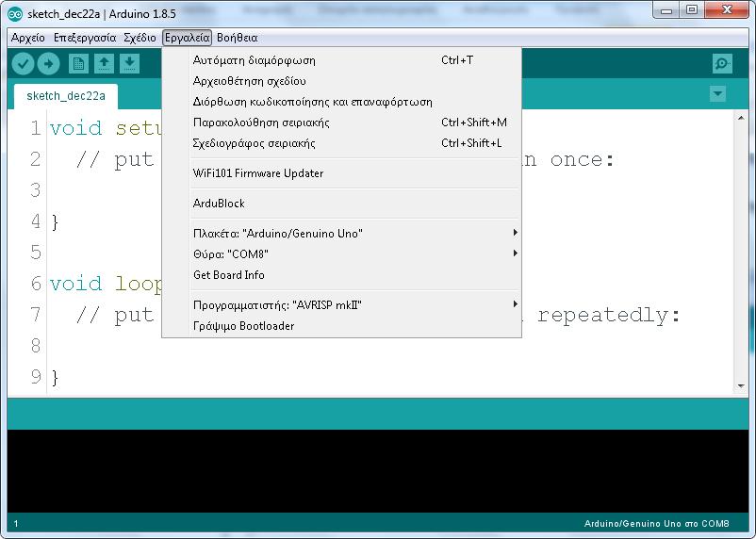This screenshot has height=539, width=756.
Task: Click the word "repeatedly:" in the code
Action: 608,316
